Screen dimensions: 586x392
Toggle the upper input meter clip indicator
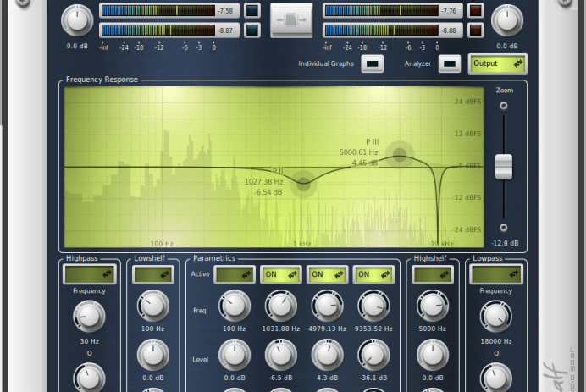pos(252,11)
